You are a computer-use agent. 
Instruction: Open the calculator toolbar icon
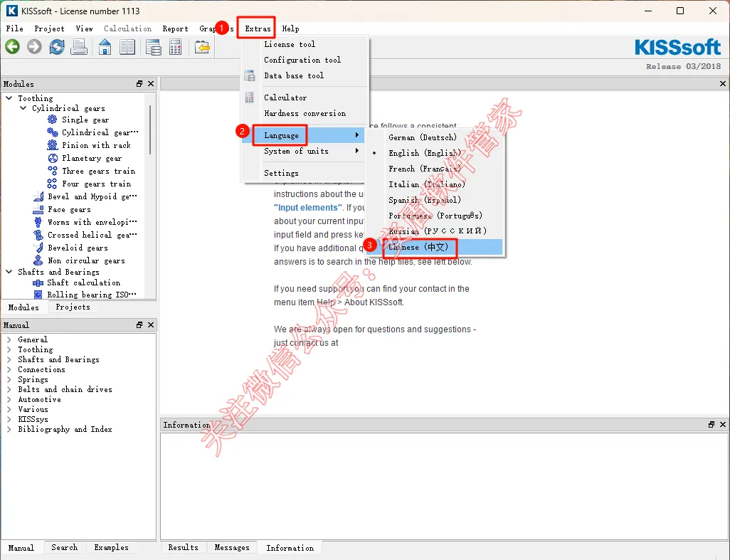tap(176, 47)
